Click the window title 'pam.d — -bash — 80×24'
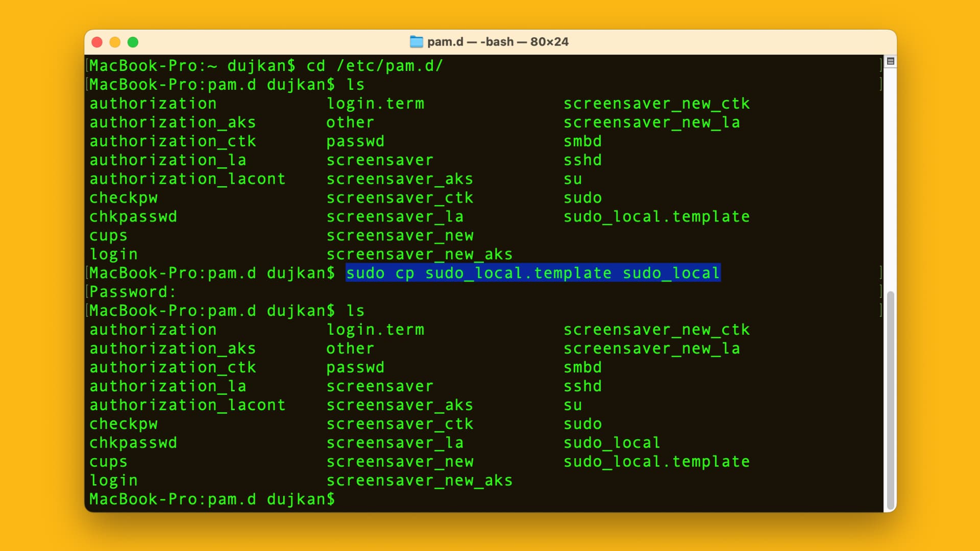 498,42
